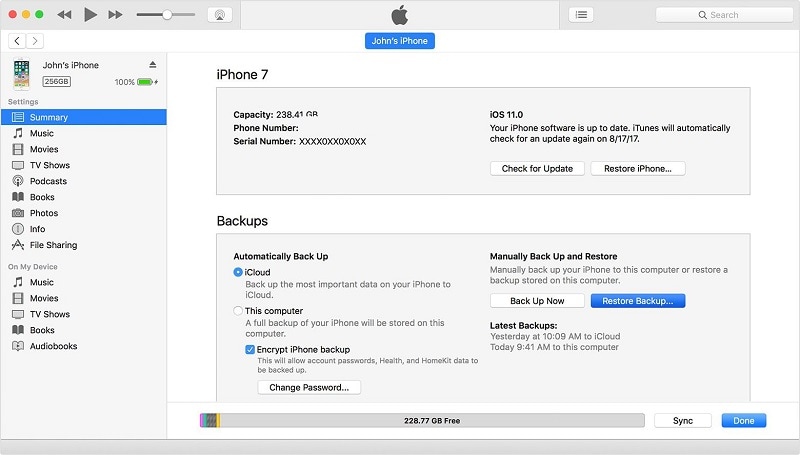Click the iOS 11.0 version text
Image resolution: width=800 pixels, height=455 pixels.
click(506, 114)
